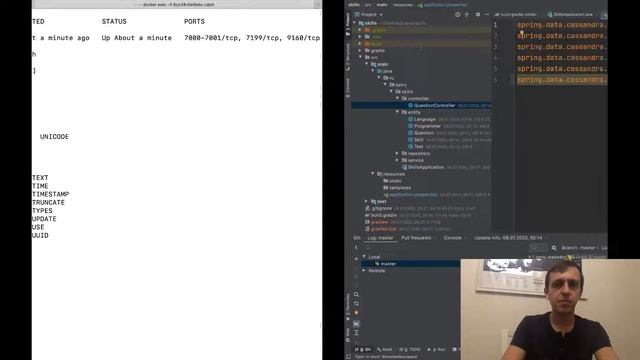640x360 pixels.
Task: Select build.gradle file in tree
Action: point(383,215)
